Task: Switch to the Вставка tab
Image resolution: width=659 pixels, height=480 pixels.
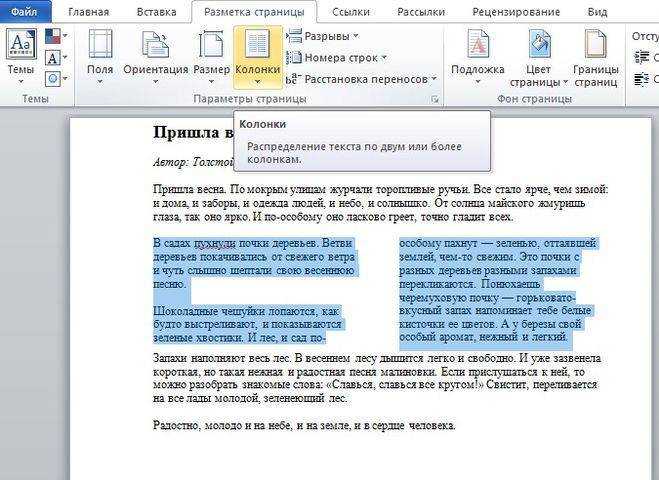Action: point(156,12)
